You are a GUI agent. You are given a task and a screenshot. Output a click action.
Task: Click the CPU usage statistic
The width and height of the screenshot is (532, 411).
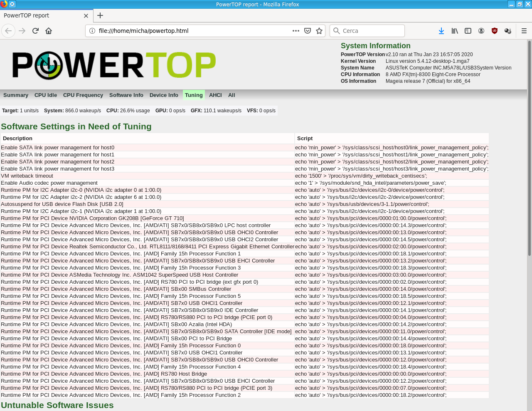[x=128, y=111]
